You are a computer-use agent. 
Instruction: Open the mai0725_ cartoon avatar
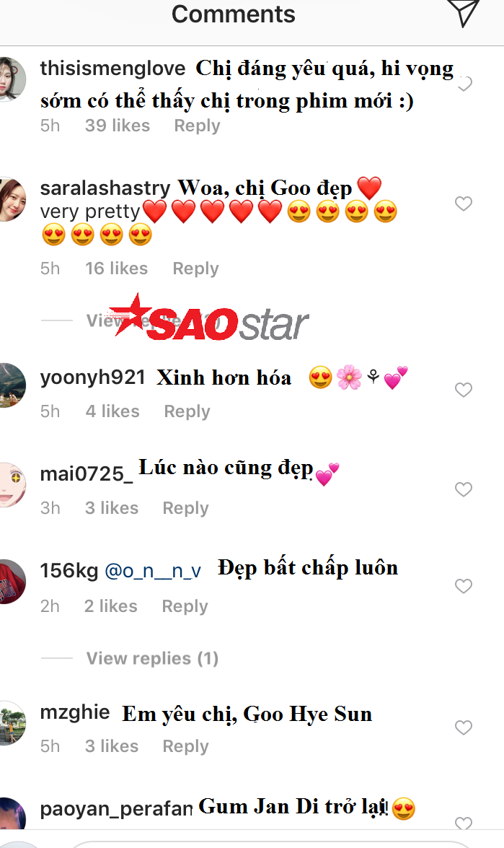(12, 484)
